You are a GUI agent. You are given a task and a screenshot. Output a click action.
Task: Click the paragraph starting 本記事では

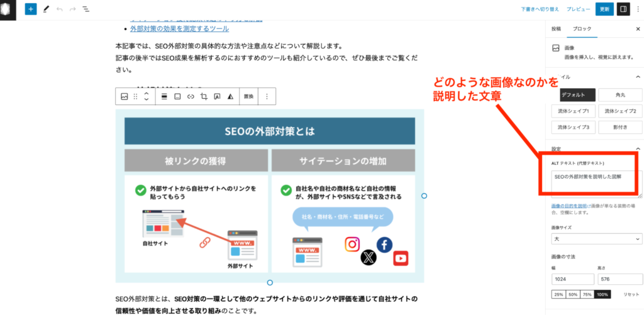[267, 57]
